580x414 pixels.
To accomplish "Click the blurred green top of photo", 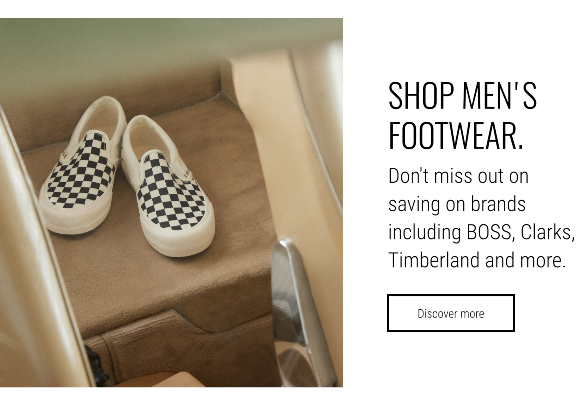I will [x=148, y=41].
